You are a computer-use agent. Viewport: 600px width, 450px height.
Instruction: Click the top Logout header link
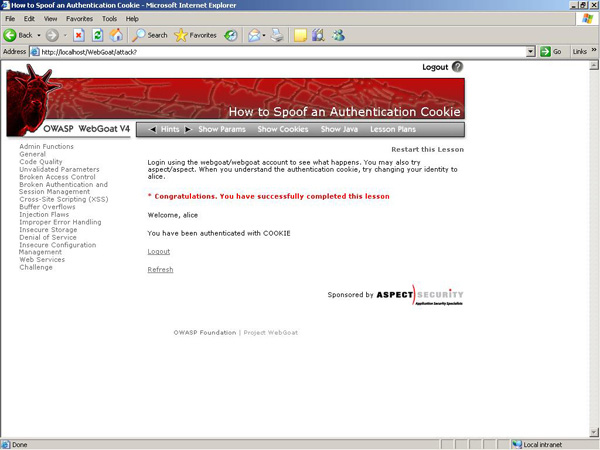tap(435, 67)
